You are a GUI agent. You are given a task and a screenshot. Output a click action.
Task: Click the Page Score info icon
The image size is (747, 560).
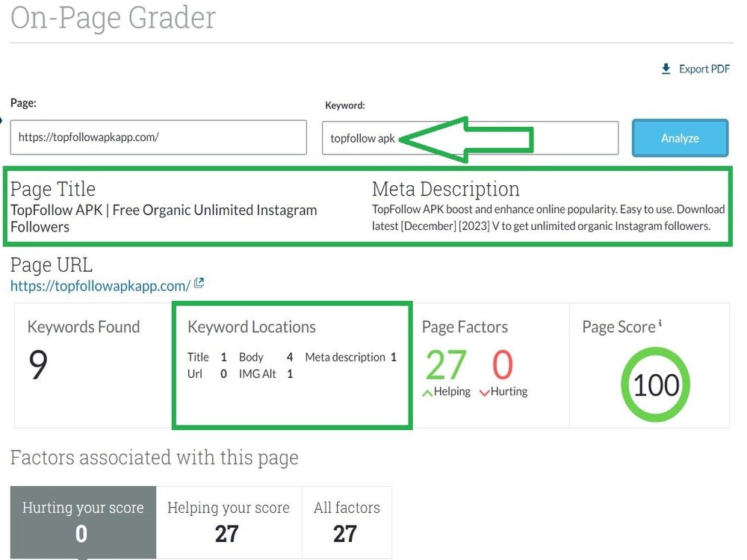point(660,324)
